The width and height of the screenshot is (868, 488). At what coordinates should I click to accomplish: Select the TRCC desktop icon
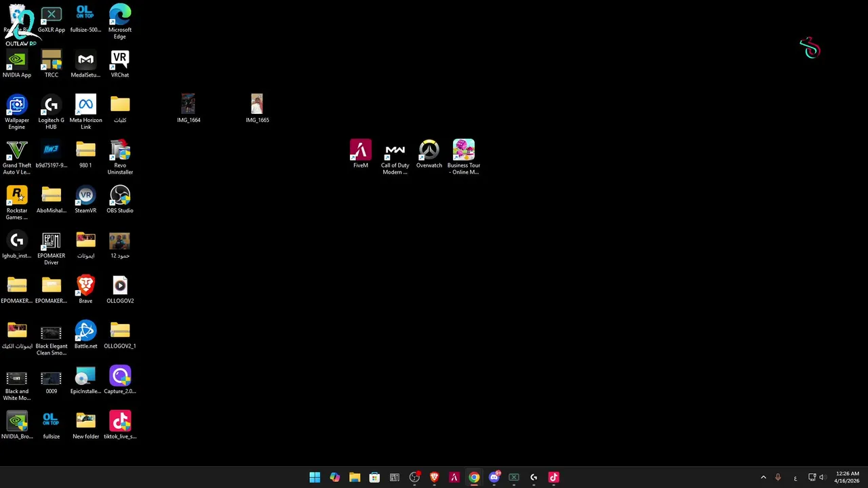[x=52, y=65]
